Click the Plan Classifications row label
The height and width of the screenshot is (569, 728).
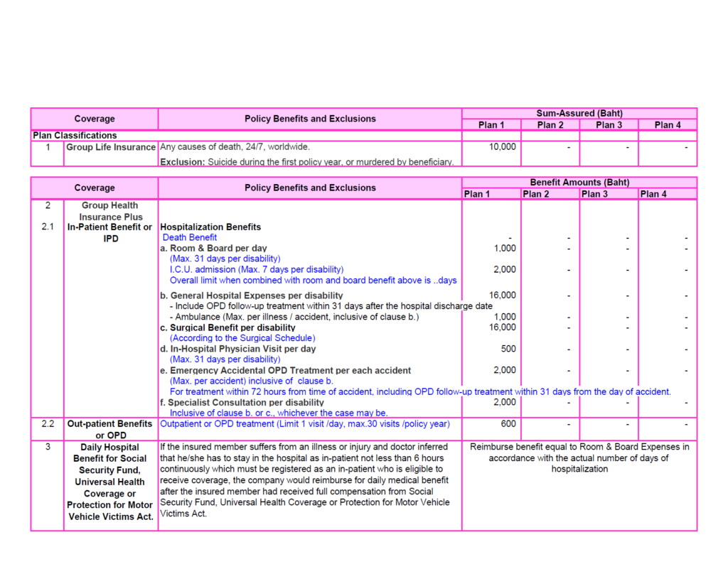[75, 136]
